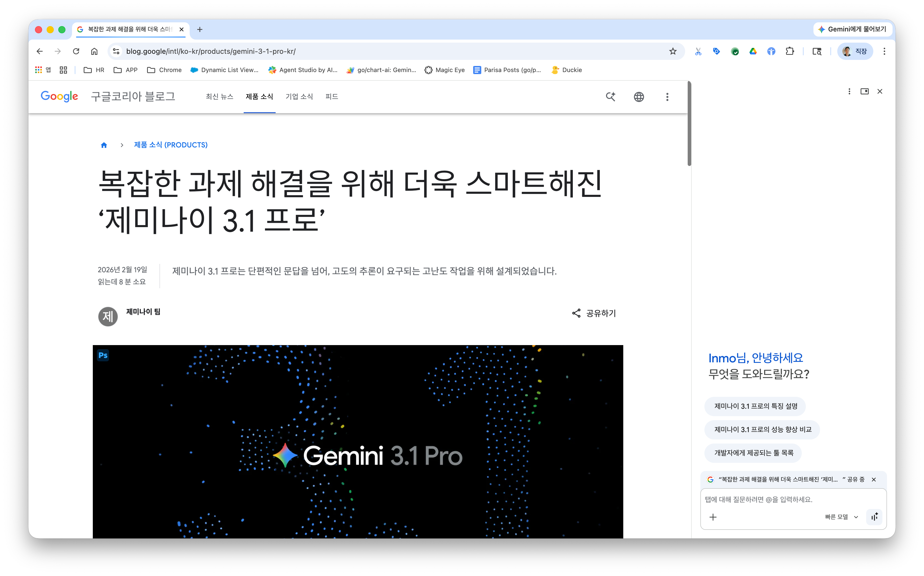Open the HR bookmarks folder
Screen dimensions: 924x576
94,70
